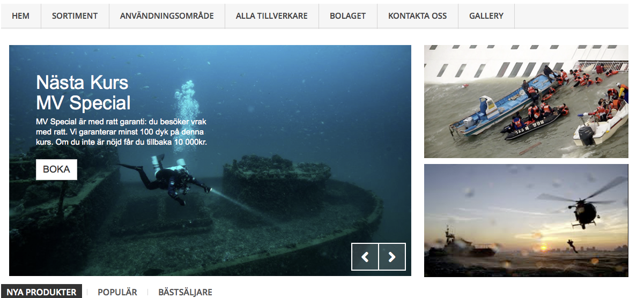Switch to the BÄSTSÄLJARE tab
644x298 pixels.
point(185,292)
